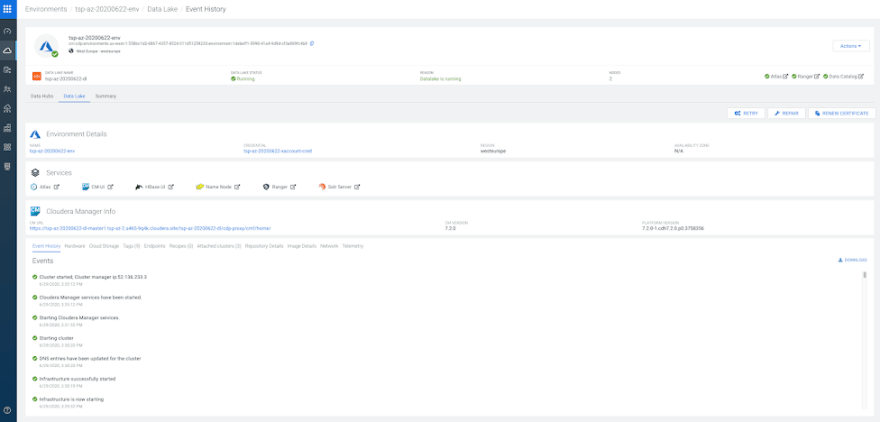The width and height of the screenshot is (880, 422).
Task: Open the tsp-az-20200622-xaccount-cred credential link
Action: [277, 152]
